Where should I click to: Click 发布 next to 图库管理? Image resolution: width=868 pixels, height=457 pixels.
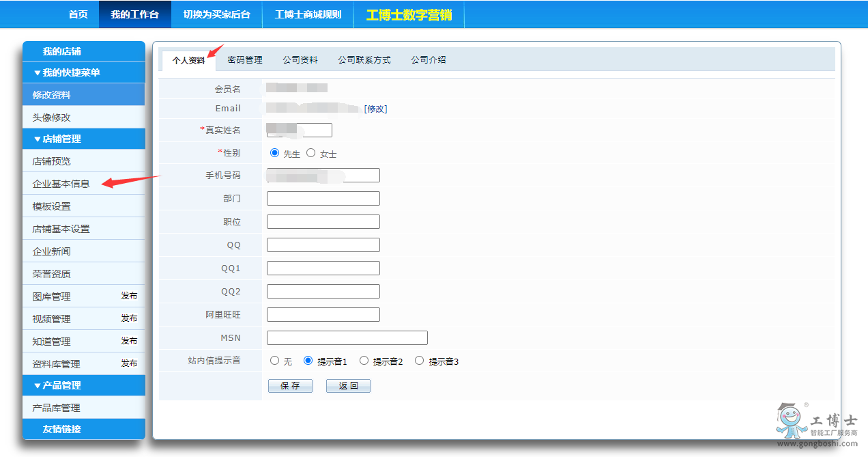click(x=129, y=296)
